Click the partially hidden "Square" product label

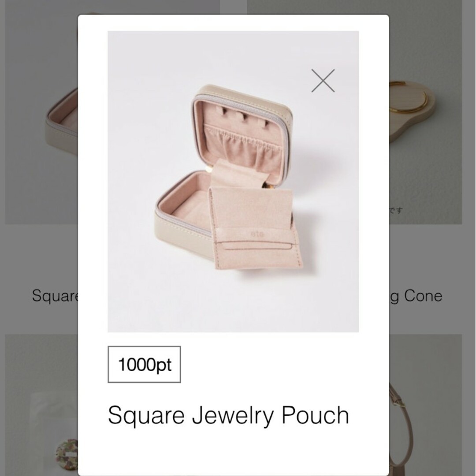point(55,296)
